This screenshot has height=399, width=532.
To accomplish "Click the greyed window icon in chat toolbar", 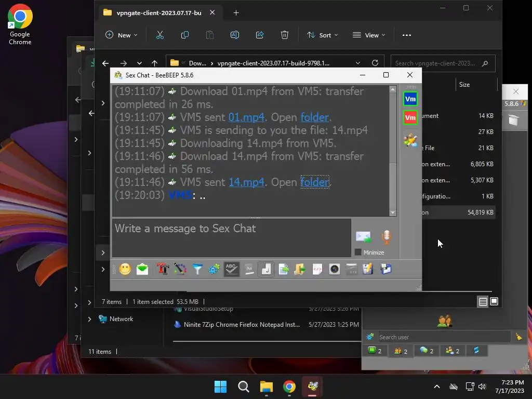I will (352, 270).
